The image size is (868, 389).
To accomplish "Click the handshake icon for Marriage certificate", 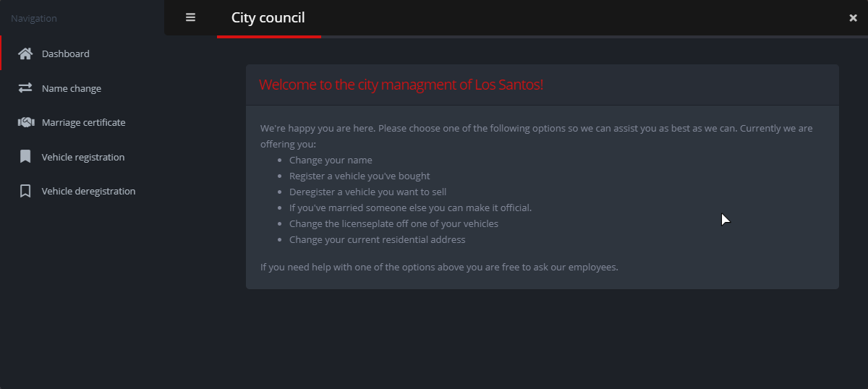I will pyautogui.click(x=26, y=122).
